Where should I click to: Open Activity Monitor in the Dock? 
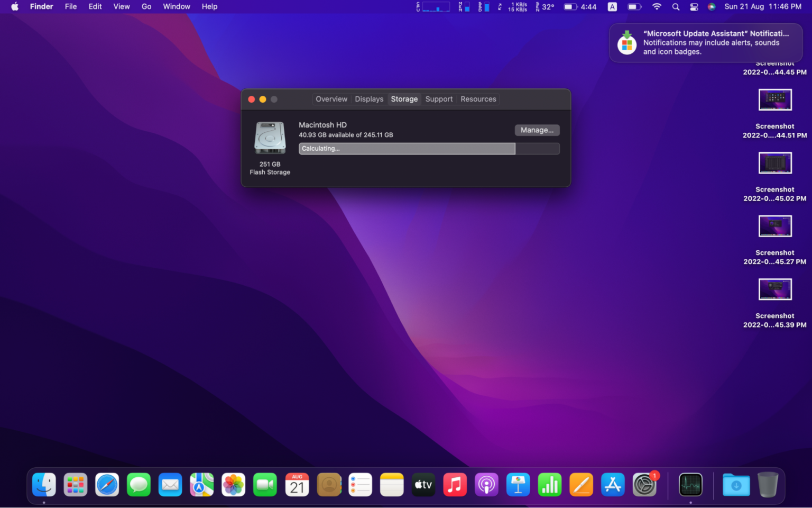690,485
